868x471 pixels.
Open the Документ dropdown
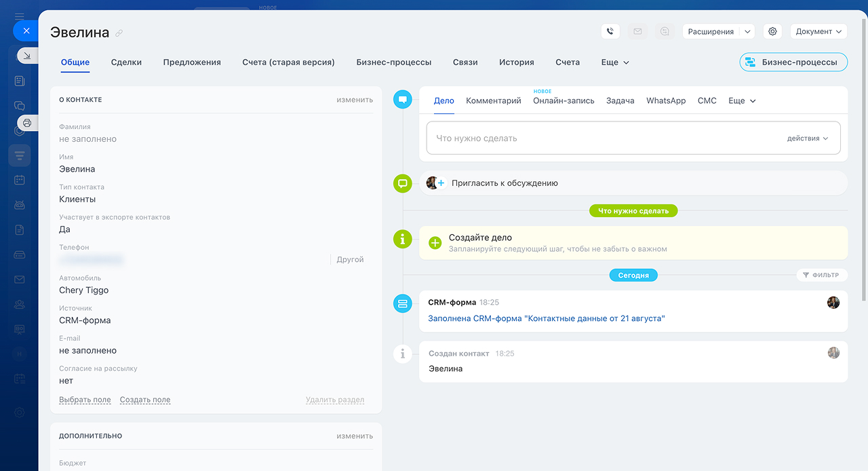(x=818, y=31)
